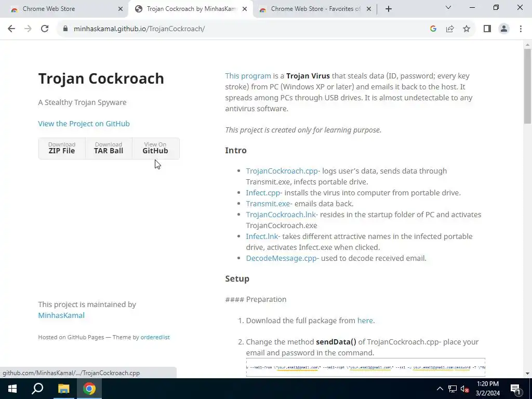Open the Windows Start menu
The height and width of the screenshot is (399, 532).
tap(12, 389)
